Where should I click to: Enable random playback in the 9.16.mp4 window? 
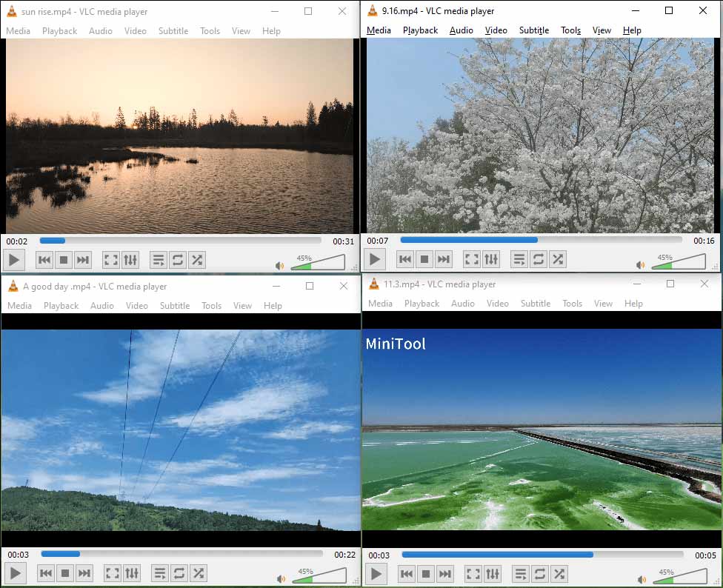[x=558, y=259]
